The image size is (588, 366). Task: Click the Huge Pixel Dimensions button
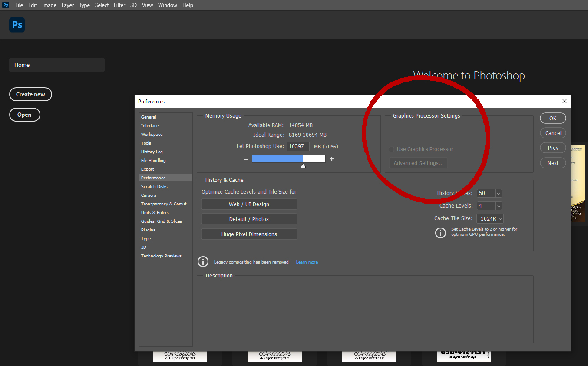pyautogui.click(x=249, y=234)
